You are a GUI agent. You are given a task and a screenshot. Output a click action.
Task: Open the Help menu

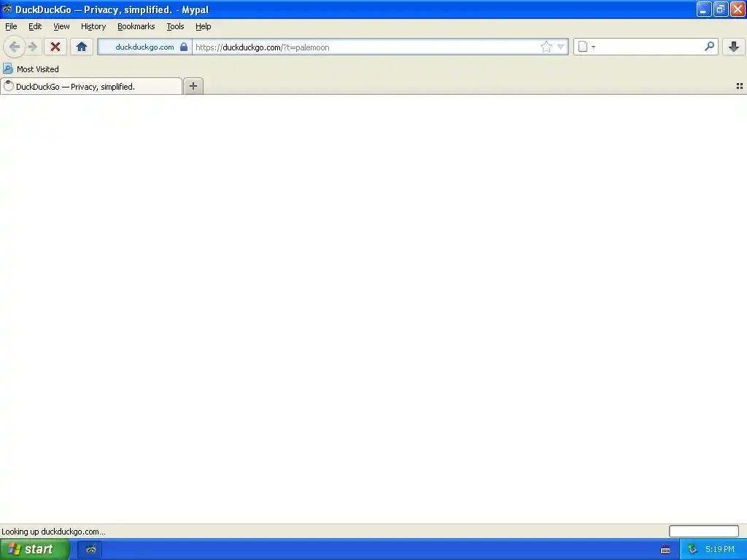204,26
